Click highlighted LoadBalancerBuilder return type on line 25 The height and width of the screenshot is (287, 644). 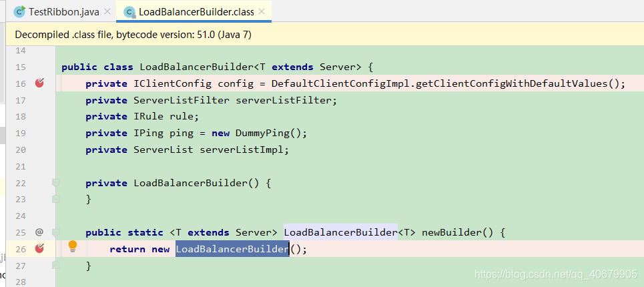coord(340,232)
